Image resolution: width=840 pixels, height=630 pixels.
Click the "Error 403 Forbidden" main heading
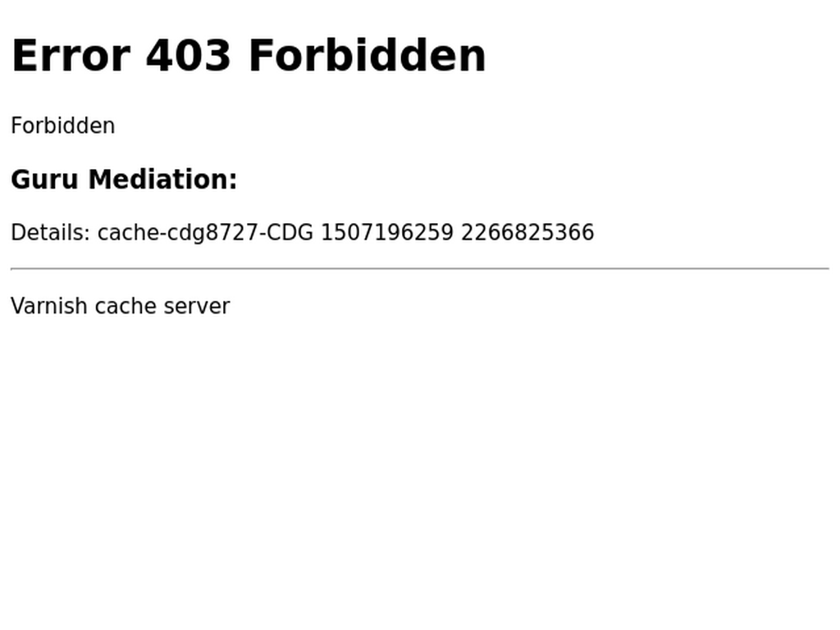point(249,56)
